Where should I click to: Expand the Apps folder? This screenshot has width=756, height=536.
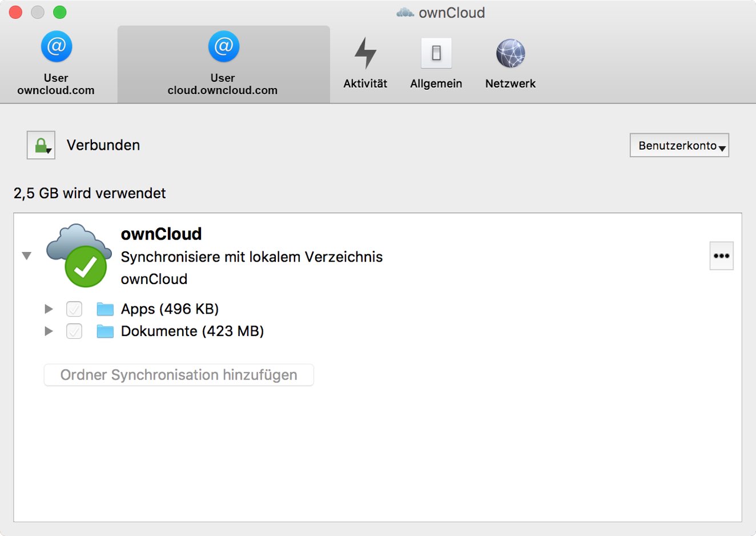[x=49, y=309]
